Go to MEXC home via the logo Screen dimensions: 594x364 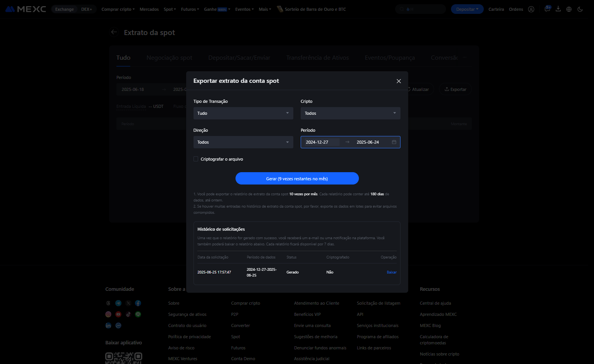(x=26, y=9)
